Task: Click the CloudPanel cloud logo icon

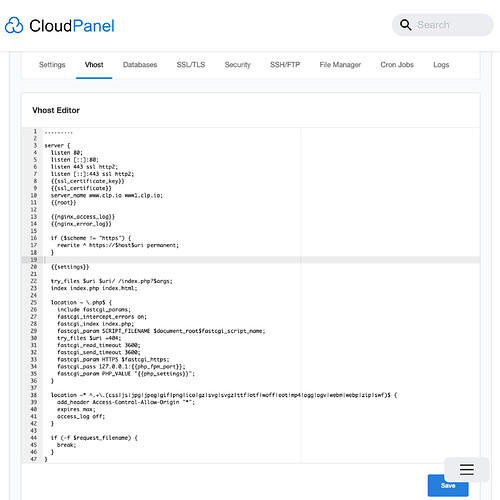Action: [14, 25]
